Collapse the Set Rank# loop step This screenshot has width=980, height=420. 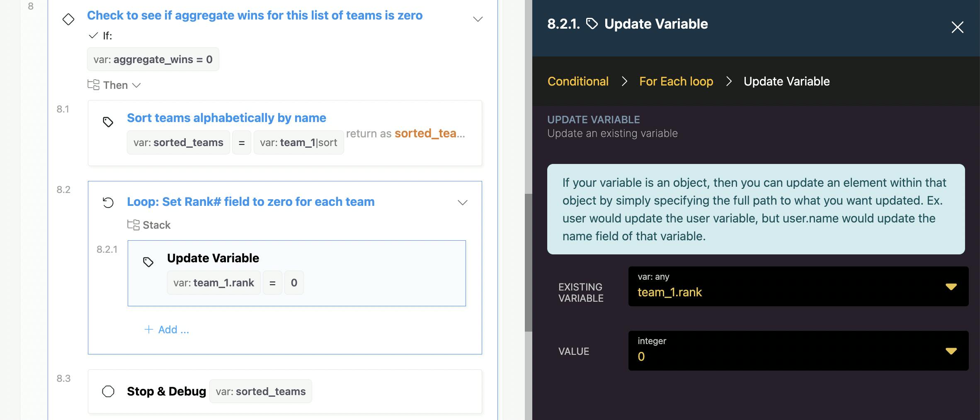pos(462,203)
